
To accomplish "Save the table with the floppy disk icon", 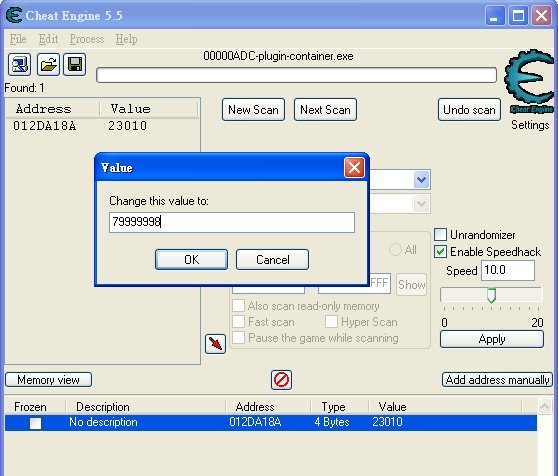I will pos(75,64).
